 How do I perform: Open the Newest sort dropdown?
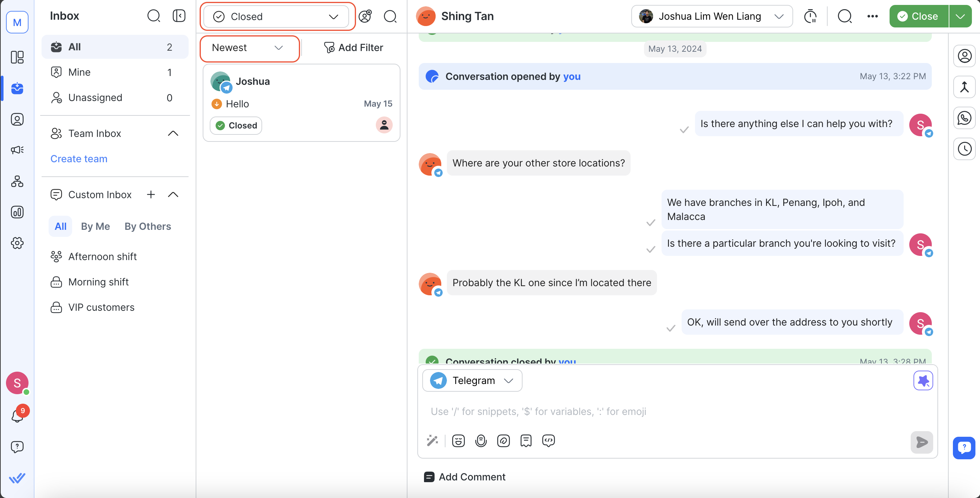[248, 48]
